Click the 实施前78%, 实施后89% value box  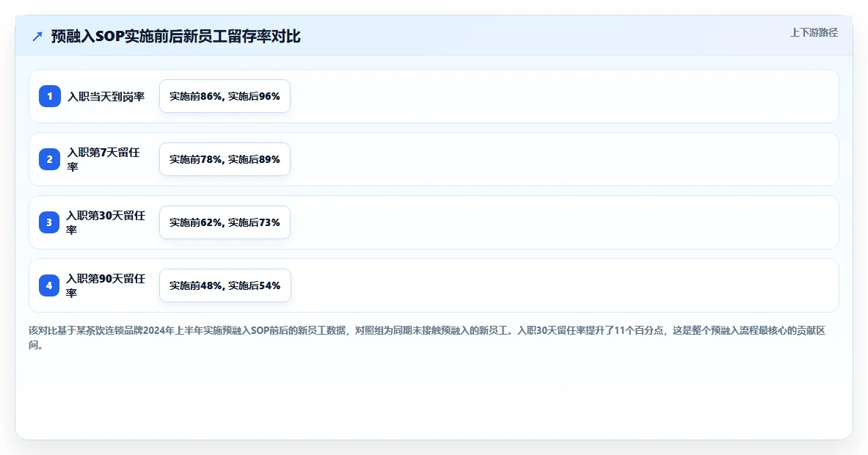coord(225,159)
